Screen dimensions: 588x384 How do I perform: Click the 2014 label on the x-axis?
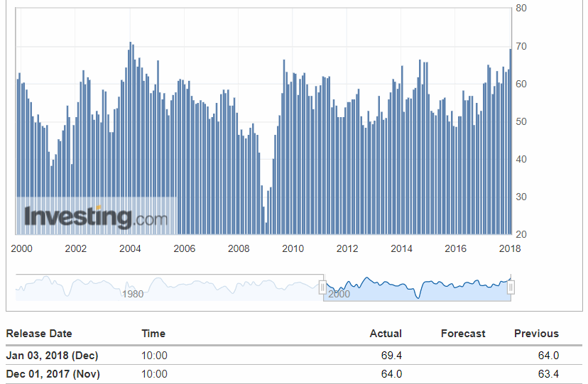coord(401,249)
